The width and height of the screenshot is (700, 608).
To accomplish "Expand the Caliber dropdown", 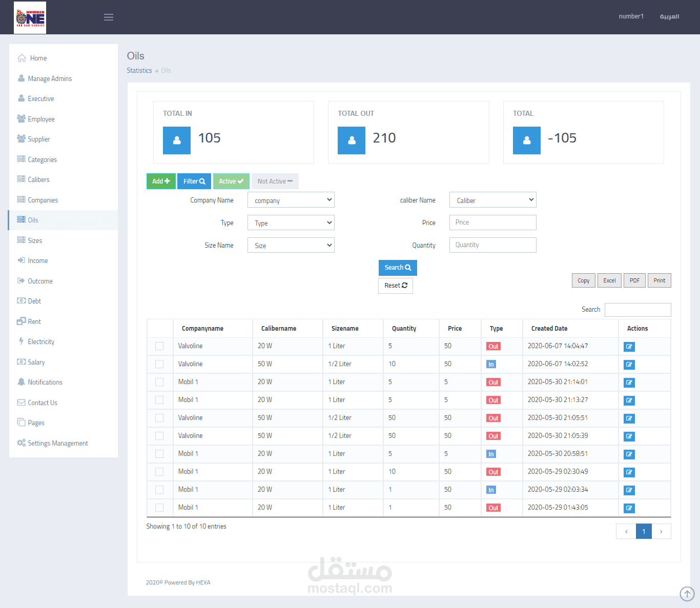I will pos(493,200).
